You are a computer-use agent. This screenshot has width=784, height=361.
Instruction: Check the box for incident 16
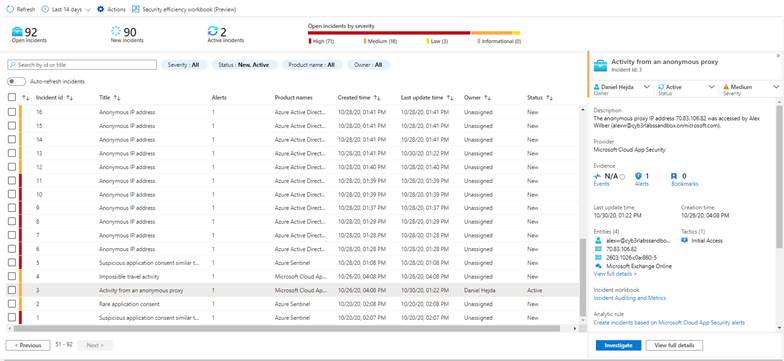12,112
